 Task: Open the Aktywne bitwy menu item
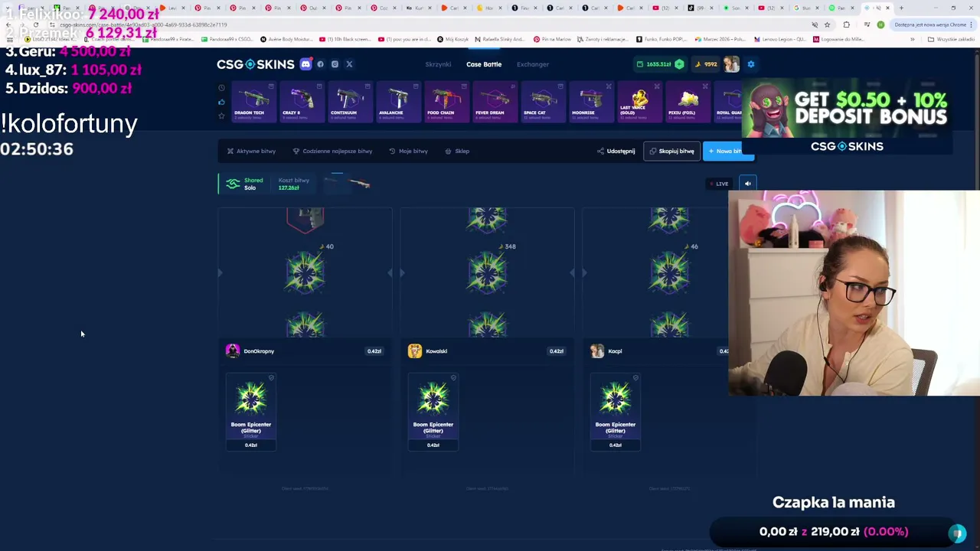click(x=251, y=152)
